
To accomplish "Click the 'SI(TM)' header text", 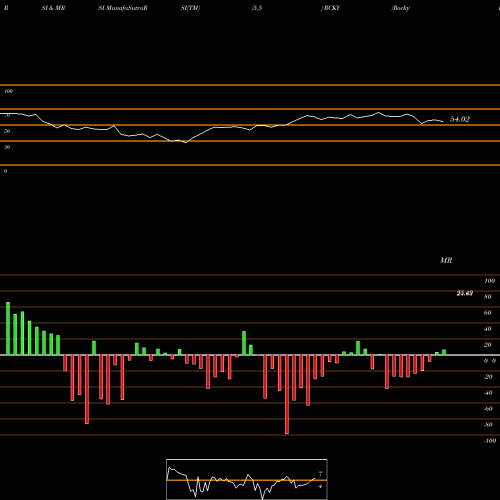I will point(190,8).
